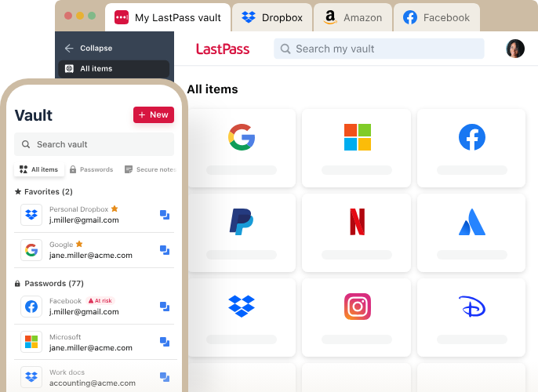Image resolution: width=538 pixels, height=392 pixels.
Task: Open the Google vault tile
Action: [242, 147]
